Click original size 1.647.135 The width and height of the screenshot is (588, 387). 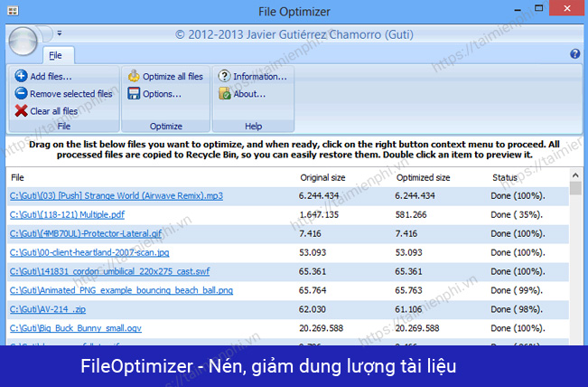tap(319, 214)
